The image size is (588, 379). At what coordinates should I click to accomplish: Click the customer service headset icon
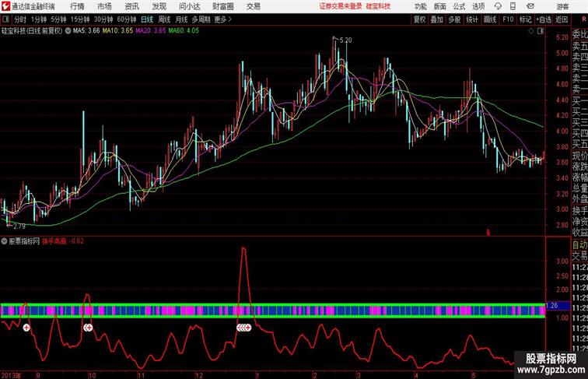point(498,6)
